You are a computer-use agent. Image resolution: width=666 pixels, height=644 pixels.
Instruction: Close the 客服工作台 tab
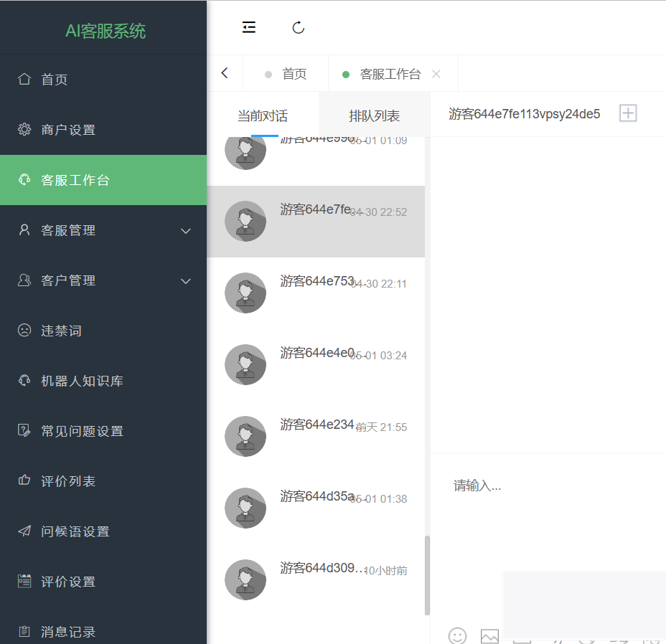(435, 72)
